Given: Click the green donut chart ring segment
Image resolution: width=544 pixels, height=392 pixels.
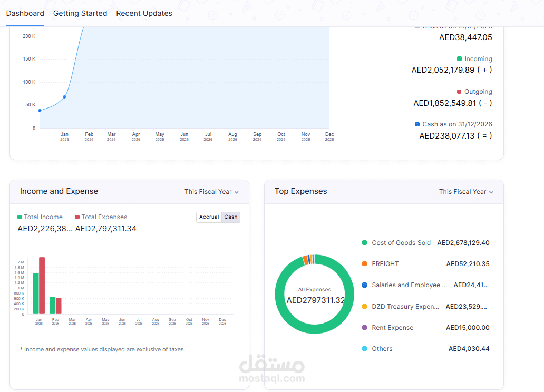Looking at the screenshot, I should 314,329.
